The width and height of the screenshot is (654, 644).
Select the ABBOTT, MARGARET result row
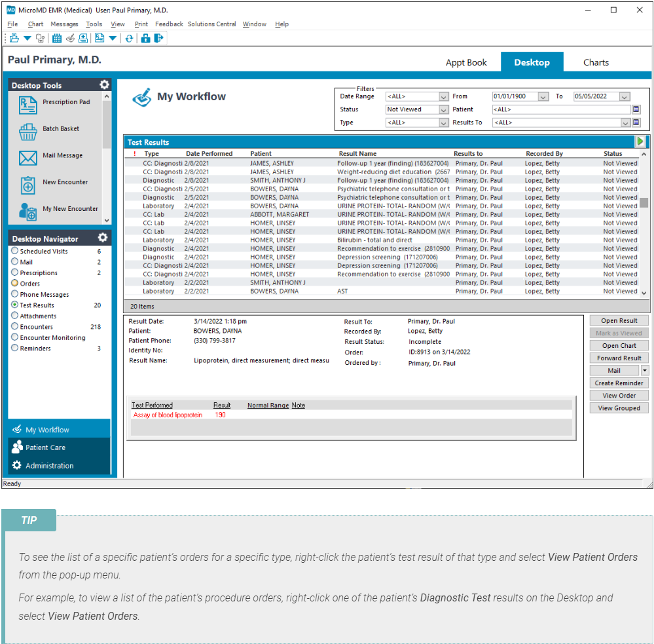coord(382,214)
